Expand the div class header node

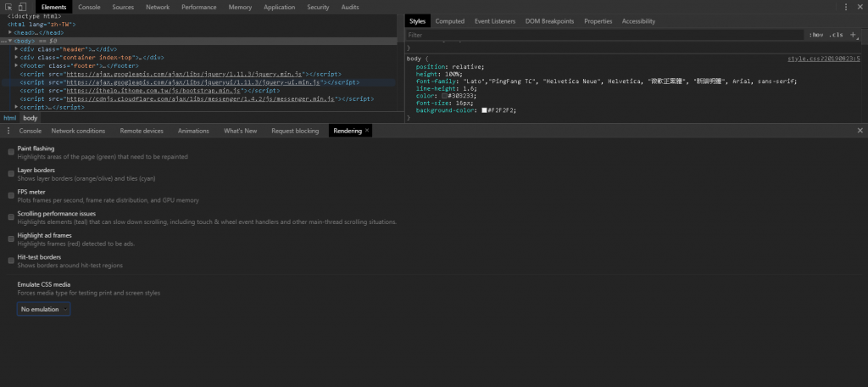17,49
